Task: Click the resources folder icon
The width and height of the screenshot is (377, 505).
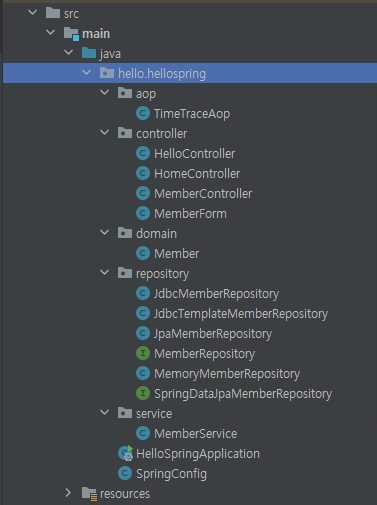Action: tap(89, 494)
